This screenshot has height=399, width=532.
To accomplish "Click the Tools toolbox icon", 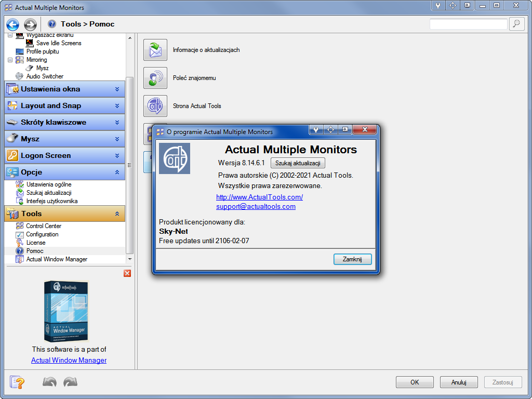I will click(12, 214).
